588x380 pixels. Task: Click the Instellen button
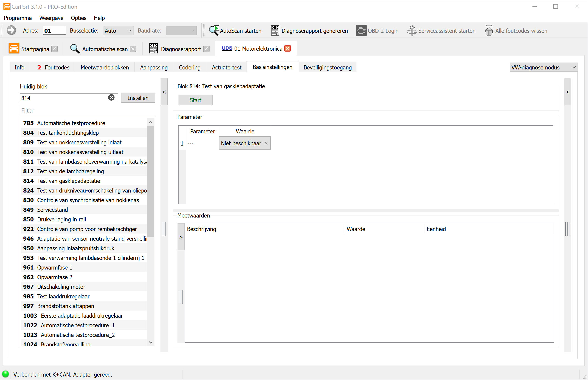138,98
